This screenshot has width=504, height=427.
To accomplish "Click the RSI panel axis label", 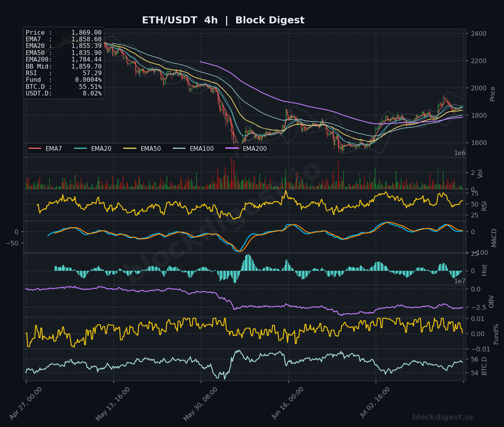I will point(485,206).
